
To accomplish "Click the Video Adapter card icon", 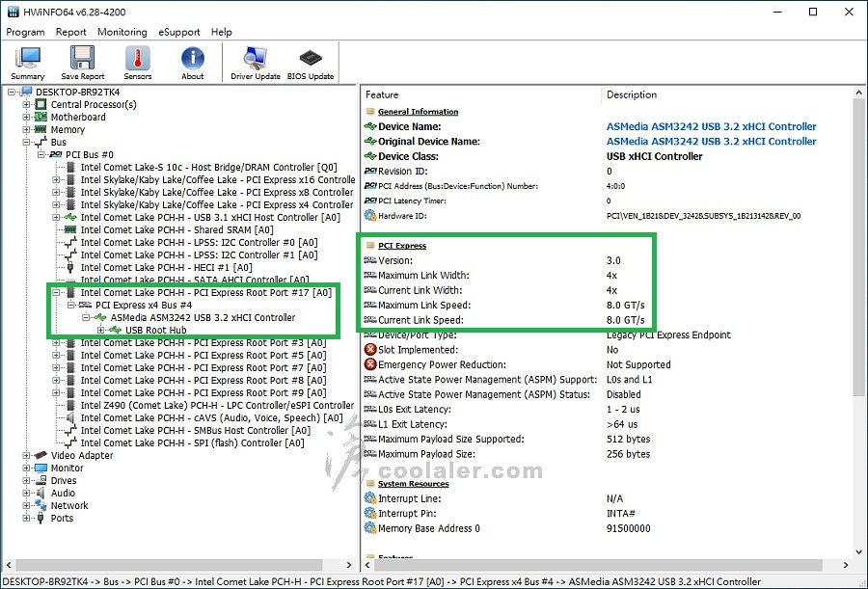I will click(x=41, y=455).
